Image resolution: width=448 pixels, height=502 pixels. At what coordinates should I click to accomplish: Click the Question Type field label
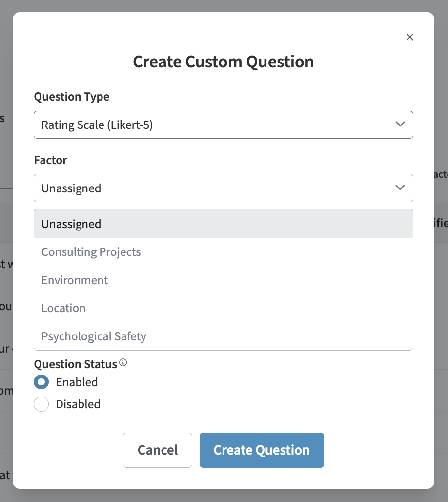pyautogui.click(x=72, y=97)
